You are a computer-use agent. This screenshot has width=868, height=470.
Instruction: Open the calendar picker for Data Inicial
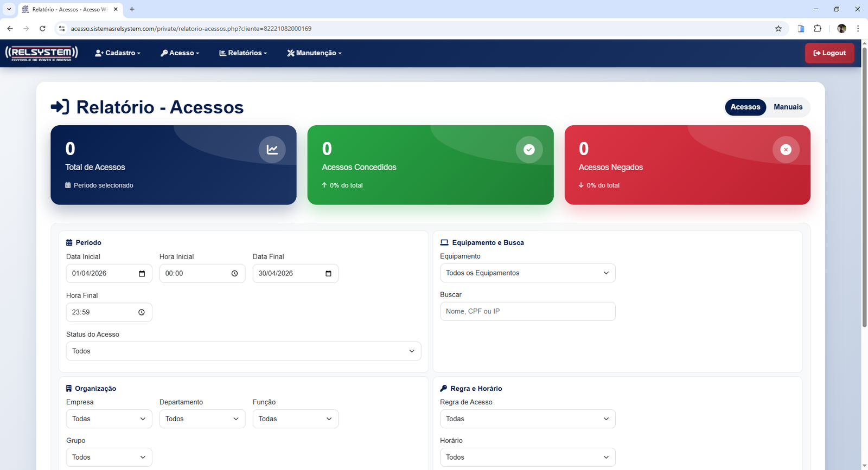[x=142, y=274]
